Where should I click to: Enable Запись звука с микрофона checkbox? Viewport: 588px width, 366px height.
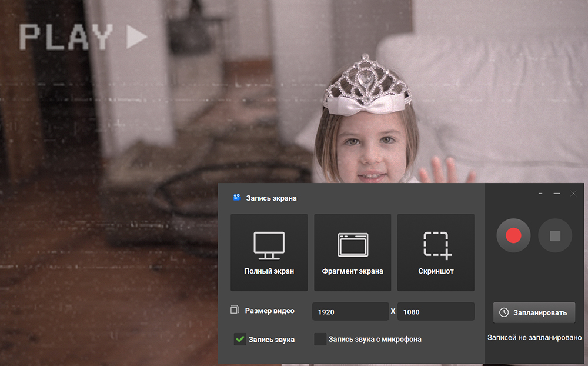320,339
